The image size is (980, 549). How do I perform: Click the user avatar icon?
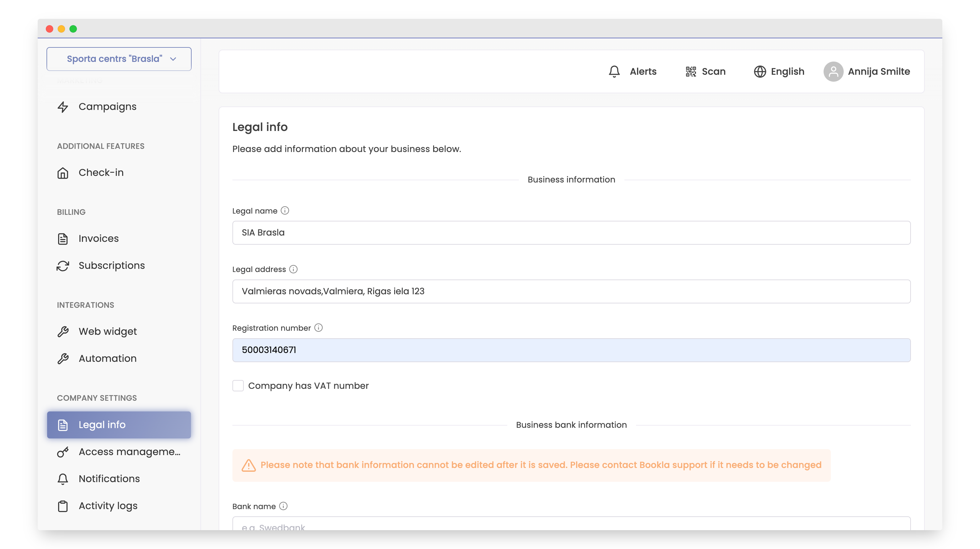coord(833,72)
